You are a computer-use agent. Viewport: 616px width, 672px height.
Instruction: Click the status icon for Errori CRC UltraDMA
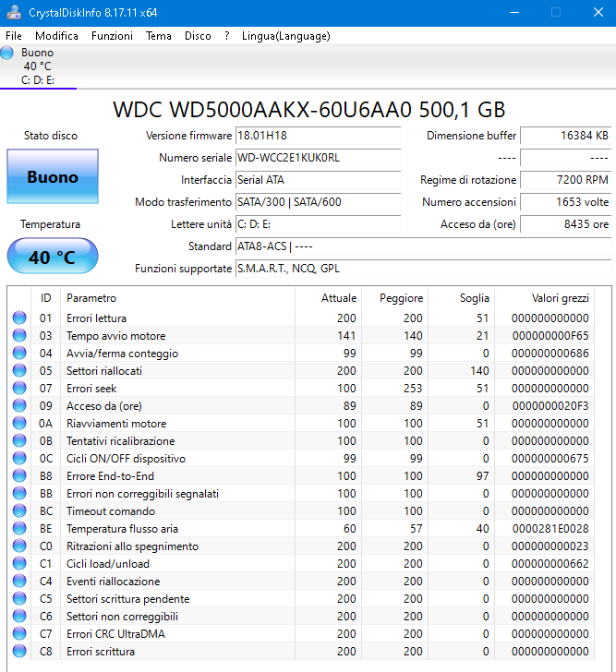pyautogui.click(x=19, y=634)
